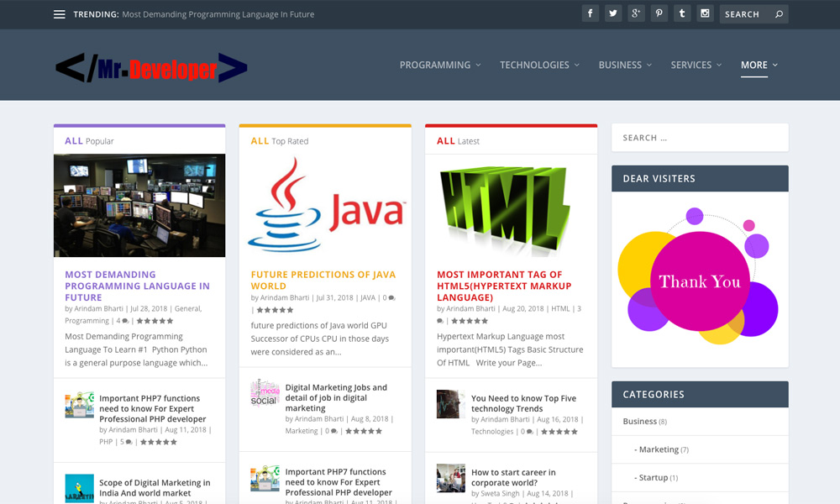Viewport: 840px width, 504px height.
Task: Click the HTML article thumbnail image
Action: 511,206
